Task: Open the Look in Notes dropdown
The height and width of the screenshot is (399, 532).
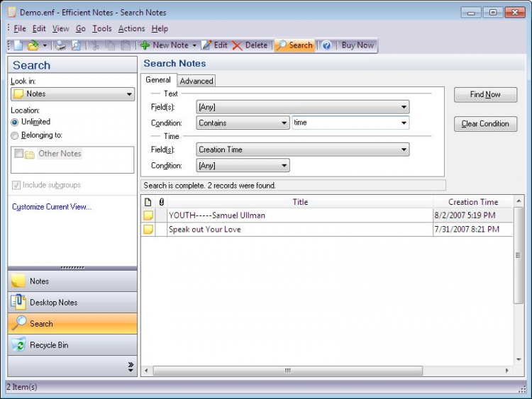Action: tap(72, 94)
